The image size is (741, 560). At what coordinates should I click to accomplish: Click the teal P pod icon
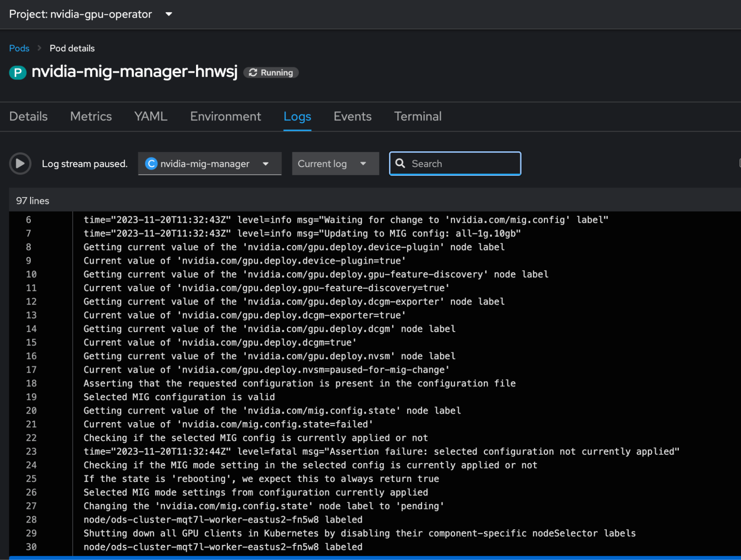(x=18, y=72)
